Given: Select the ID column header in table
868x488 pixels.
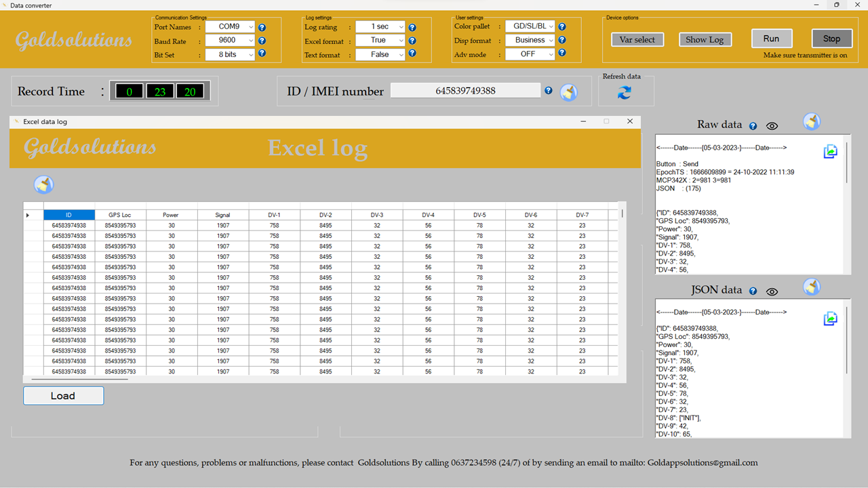Looking at the screenshot, I should pos(69,215).
